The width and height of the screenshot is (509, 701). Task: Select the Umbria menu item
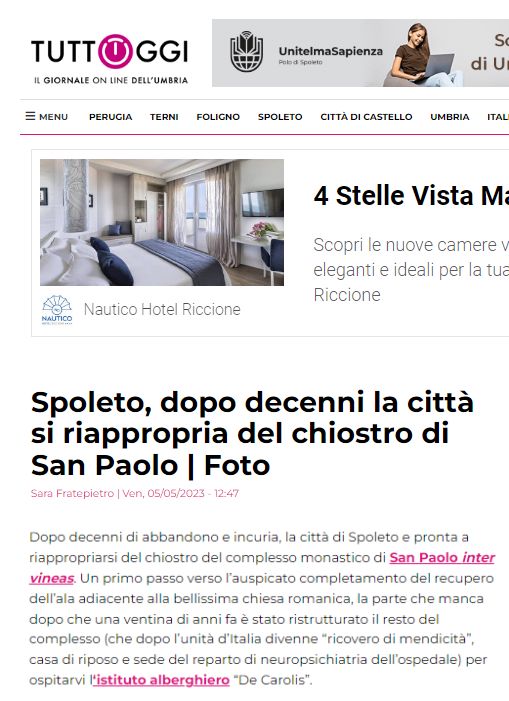click(x=450, y=117)
